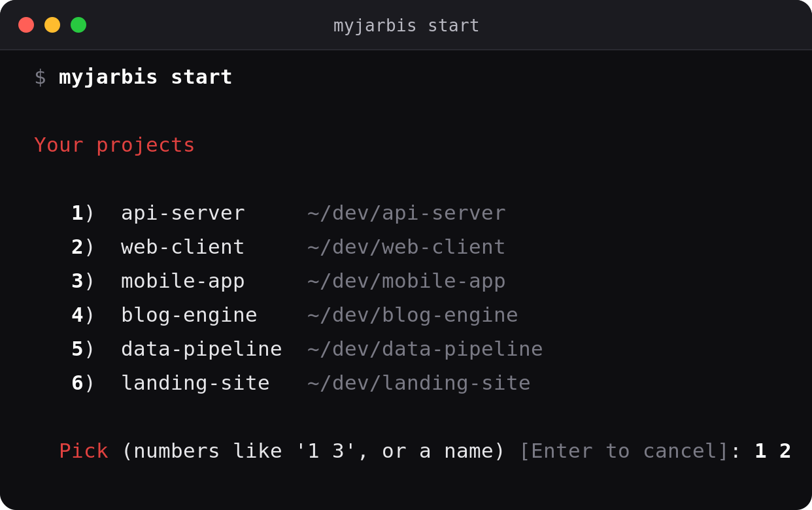Click the typed input '1 2' after the prompt

tap(773, 451)
